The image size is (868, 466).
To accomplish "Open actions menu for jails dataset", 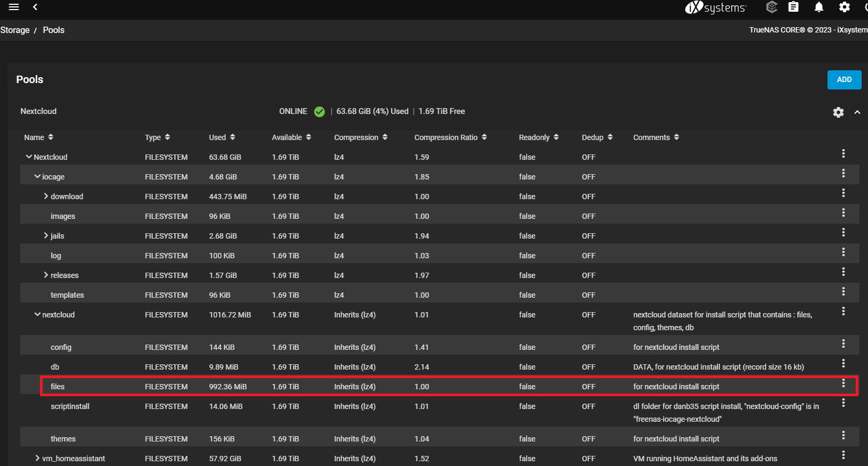I will 844,232.
